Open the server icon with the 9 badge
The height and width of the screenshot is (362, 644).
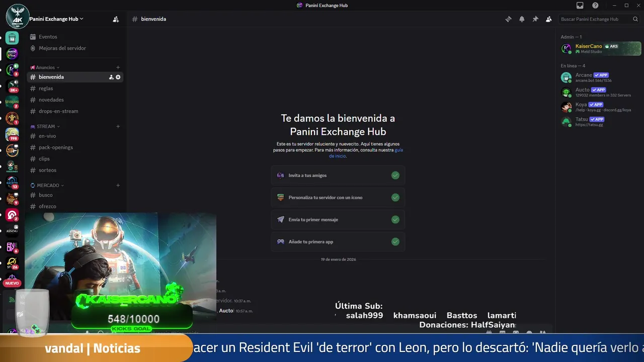tap(12, 199)
